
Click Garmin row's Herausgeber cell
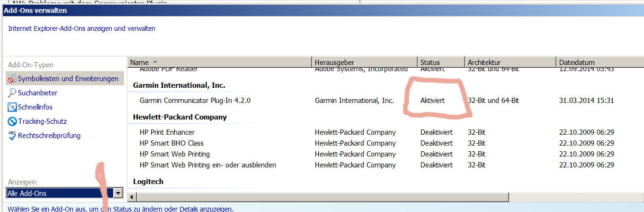[x=354, y=101]
